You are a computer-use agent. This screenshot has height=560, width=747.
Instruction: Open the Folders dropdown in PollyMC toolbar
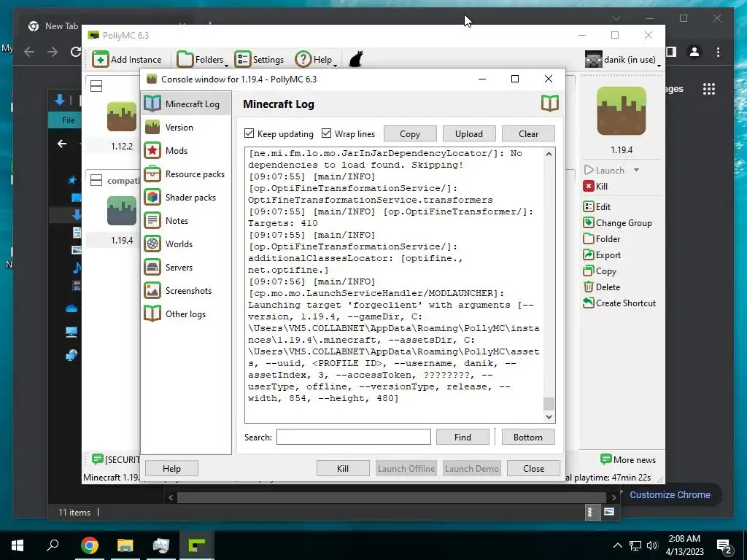202,60
